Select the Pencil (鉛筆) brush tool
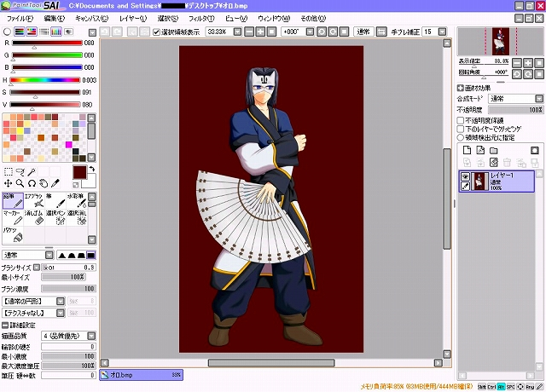 [x=12, y=201]
